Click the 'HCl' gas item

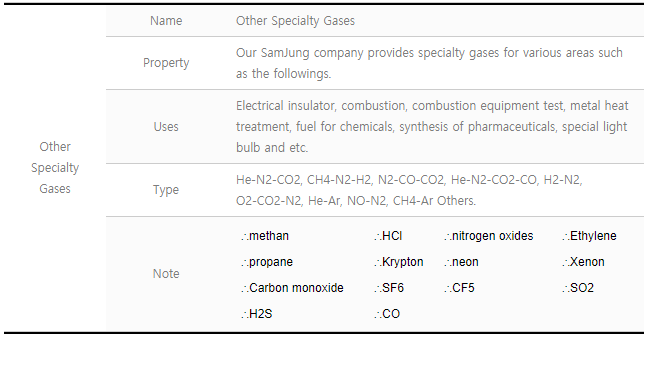[388, 236]
